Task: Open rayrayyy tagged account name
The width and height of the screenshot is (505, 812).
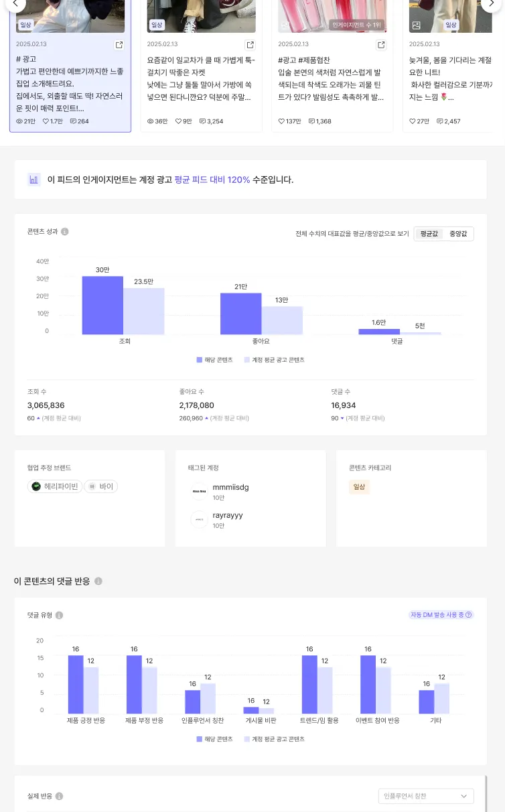Action: click(x=228, y=515)
